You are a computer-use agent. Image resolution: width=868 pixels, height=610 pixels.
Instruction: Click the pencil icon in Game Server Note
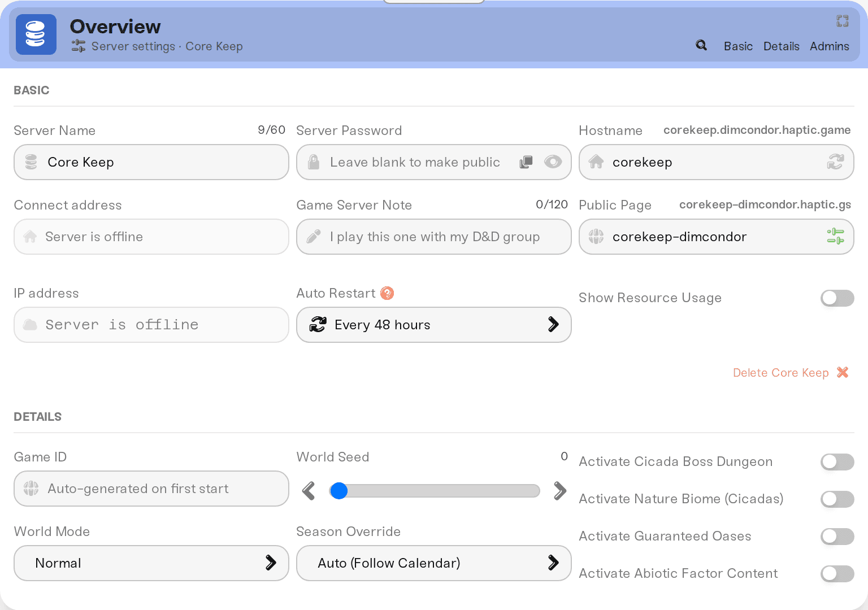(314, 237)
